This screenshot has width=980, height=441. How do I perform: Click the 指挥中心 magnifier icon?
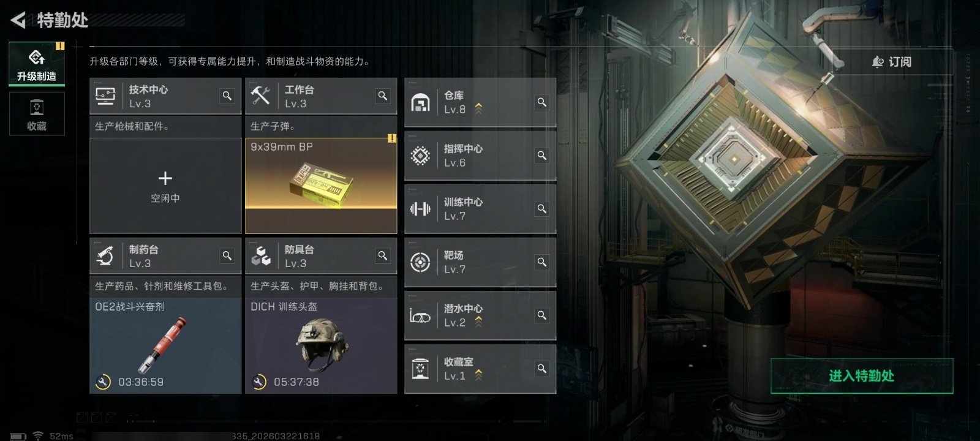tap(542, 156)
